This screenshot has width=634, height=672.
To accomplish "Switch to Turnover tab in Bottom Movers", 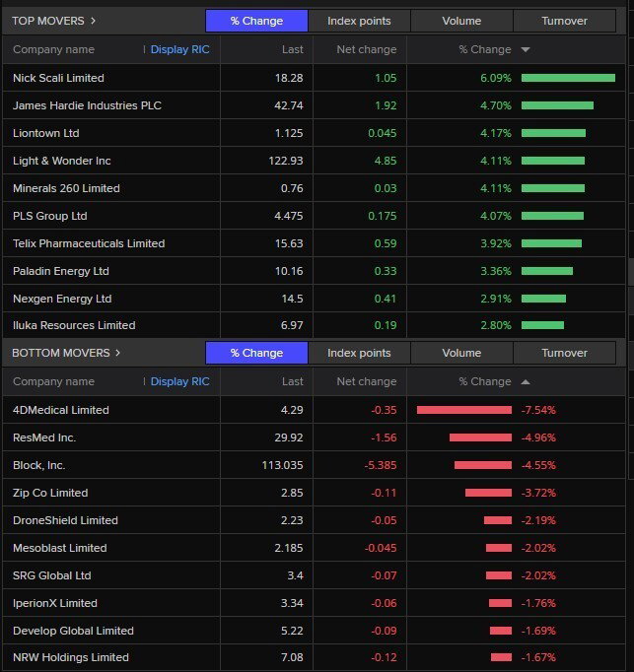I will (564, 353).
